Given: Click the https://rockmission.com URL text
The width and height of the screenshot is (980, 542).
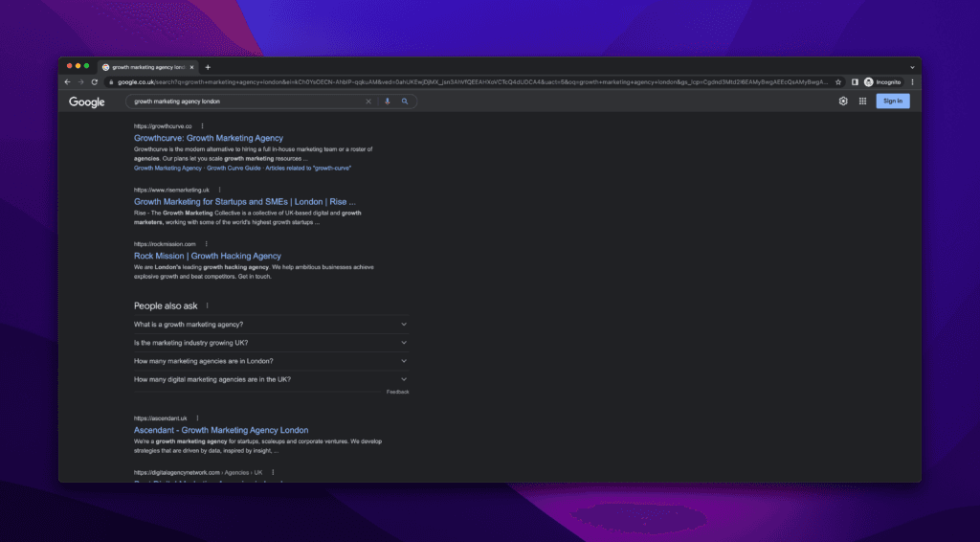Looking at the screenshot, I should click(165, 244).
